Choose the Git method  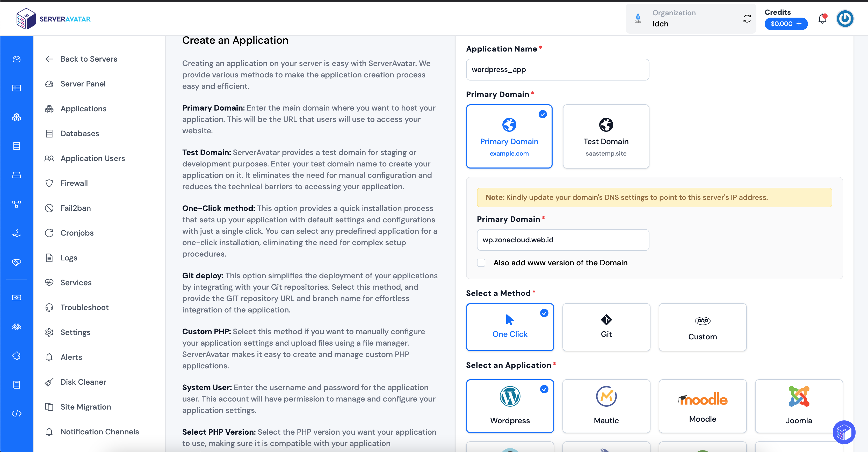606,327
